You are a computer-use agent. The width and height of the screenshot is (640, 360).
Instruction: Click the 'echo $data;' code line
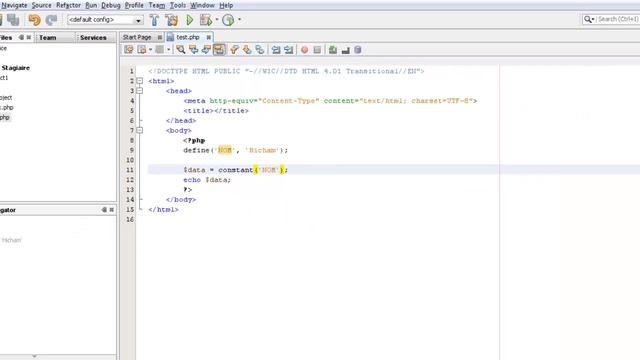coord(207,180)
